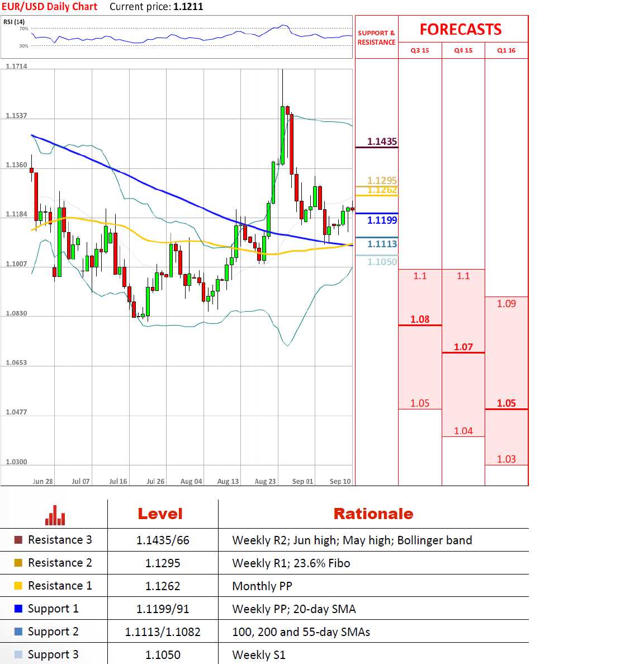This screenshot has height=664, width=644.
Task: Click the 1.1295 resistance level marker
Action: tap(382, 180)
